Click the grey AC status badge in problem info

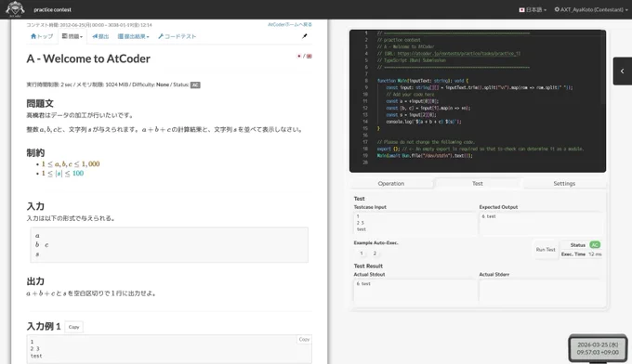click(x=195, y=84)
